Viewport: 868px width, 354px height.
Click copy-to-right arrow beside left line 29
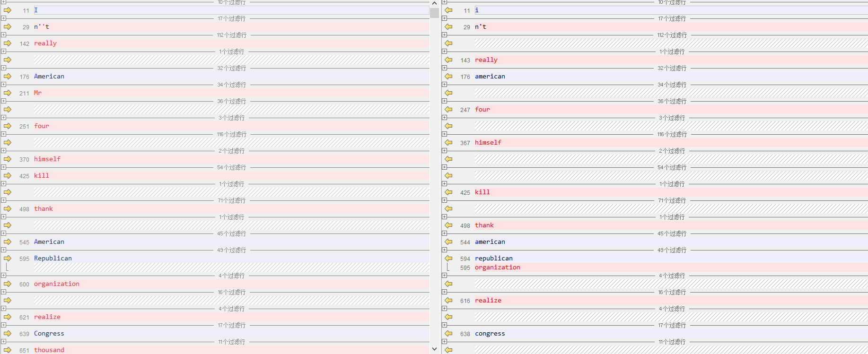coord(8,27)
